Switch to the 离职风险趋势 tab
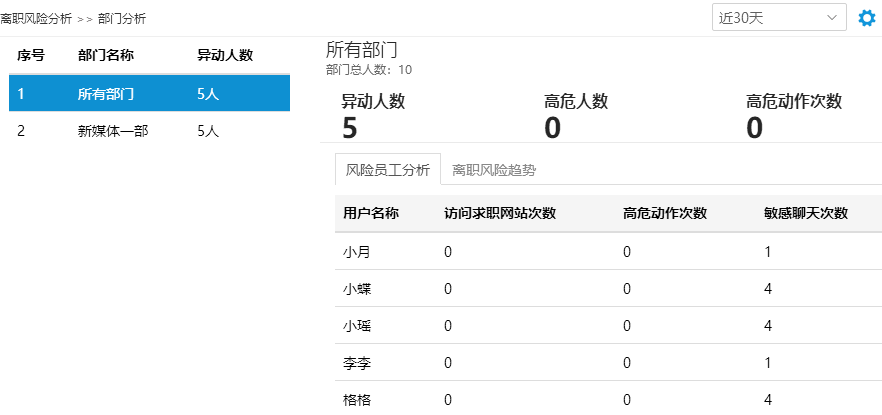 [494, 170]
